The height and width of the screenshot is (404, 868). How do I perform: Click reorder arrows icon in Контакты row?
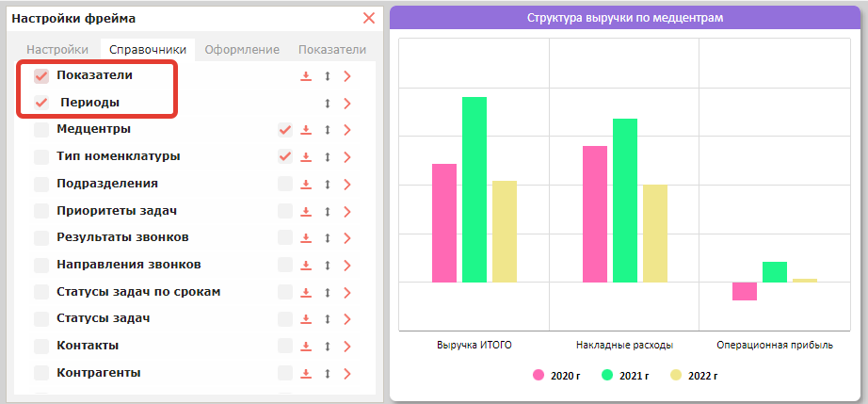click(328, 347)
